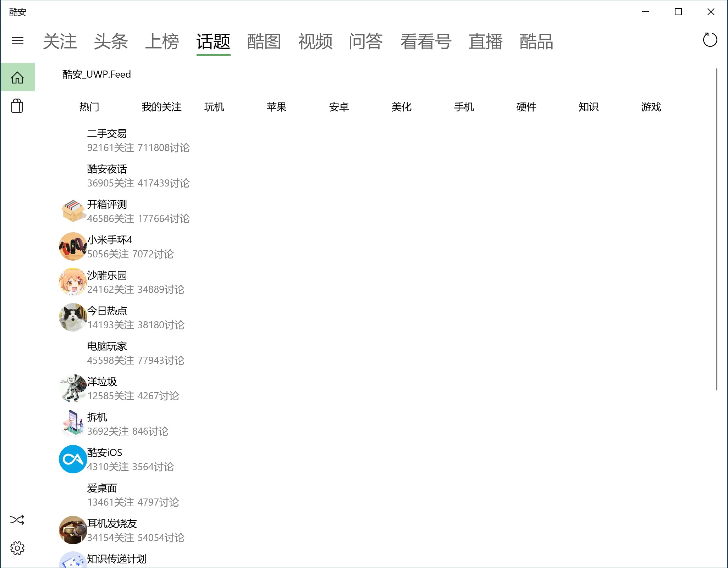
Task: Open the 耳机发烧友 topic entry
Action: click(112, 524)
